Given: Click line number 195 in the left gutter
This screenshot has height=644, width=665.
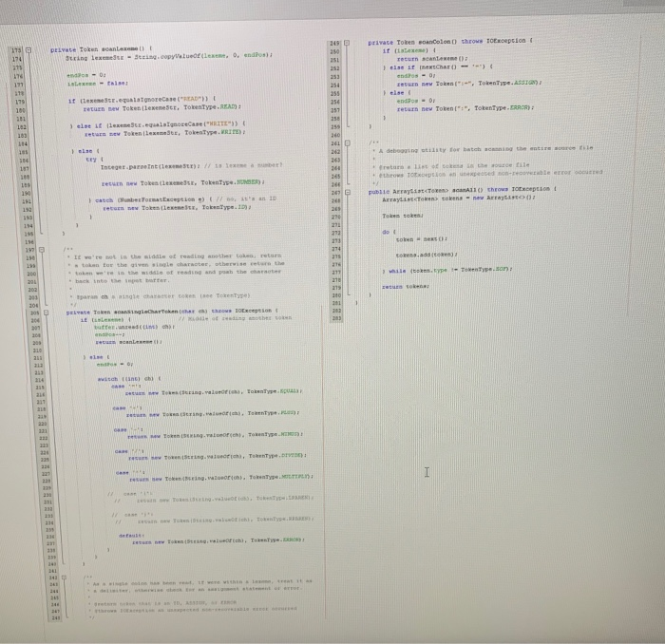Looking at the screenshot, I should [x=28, y=234].
